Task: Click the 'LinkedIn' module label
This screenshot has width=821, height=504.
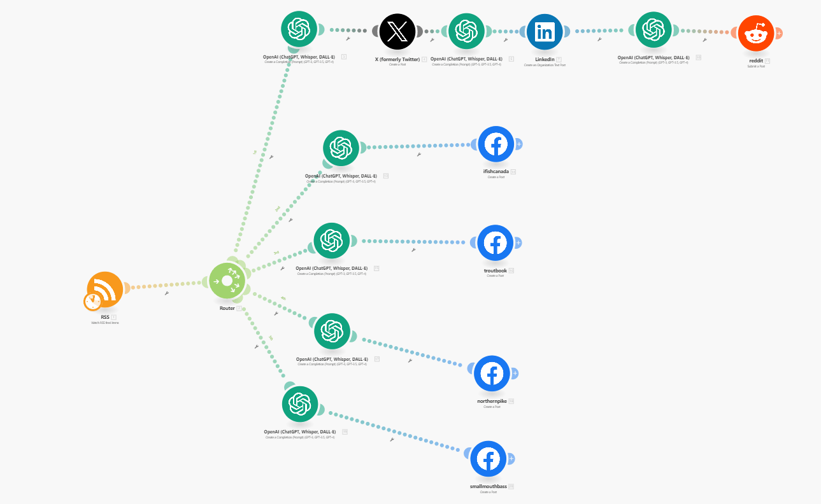Action: (545, 59)
